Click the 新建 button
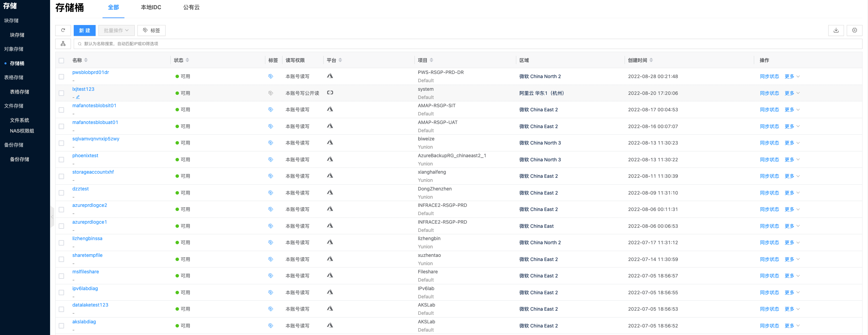868x335 pixels. (x=85, y=30)
